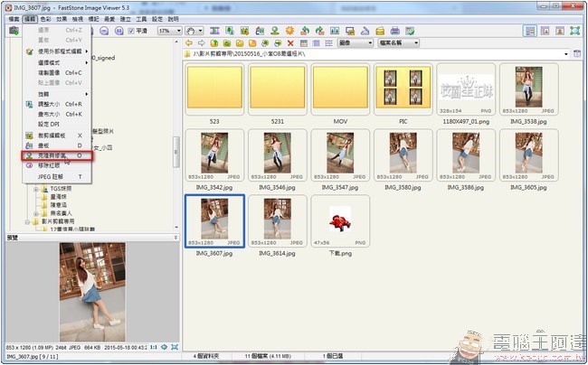
Task: Click the trash icon beside the path bar
Action: coord(577,54)
